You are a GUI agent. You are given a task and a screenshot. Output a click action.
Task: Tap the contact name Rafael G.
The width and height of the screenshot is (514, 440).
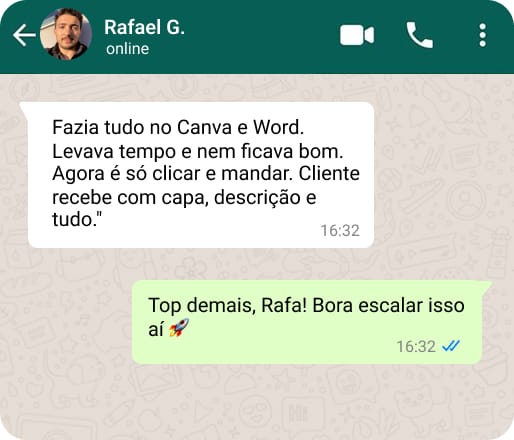tap(144, 27)
